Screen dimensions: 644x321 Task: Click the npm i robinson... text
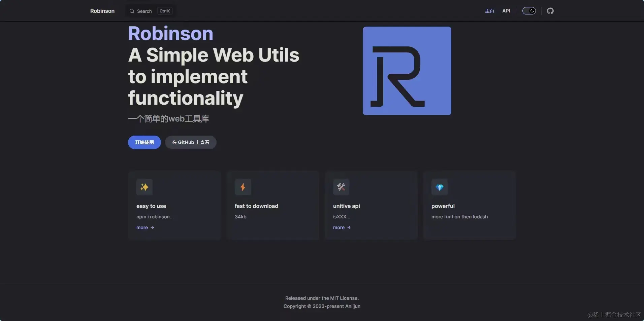point(155,217)
